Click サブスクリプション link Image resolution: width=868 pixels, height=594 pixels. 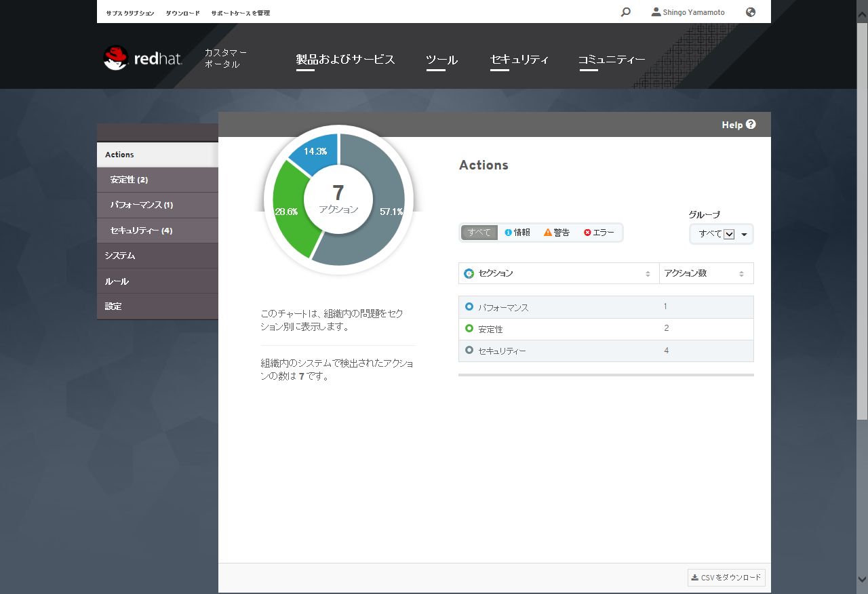[x=130, y=13]
